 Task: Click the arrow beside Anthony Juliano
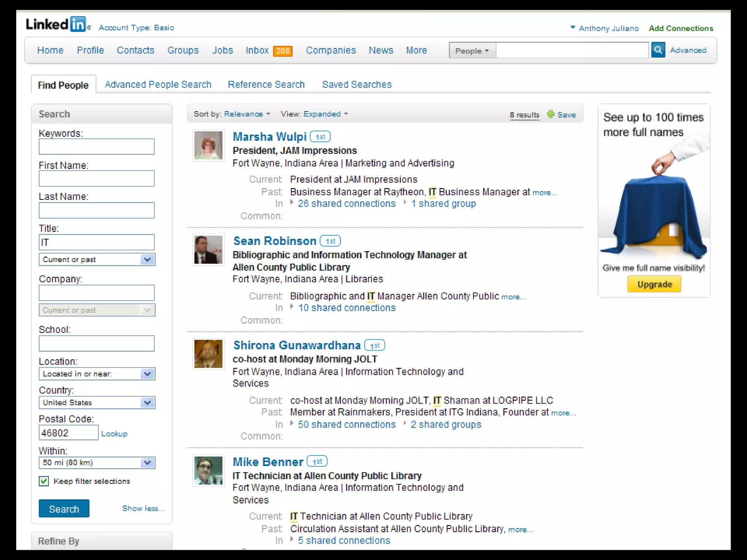click(x=573, y=27)
